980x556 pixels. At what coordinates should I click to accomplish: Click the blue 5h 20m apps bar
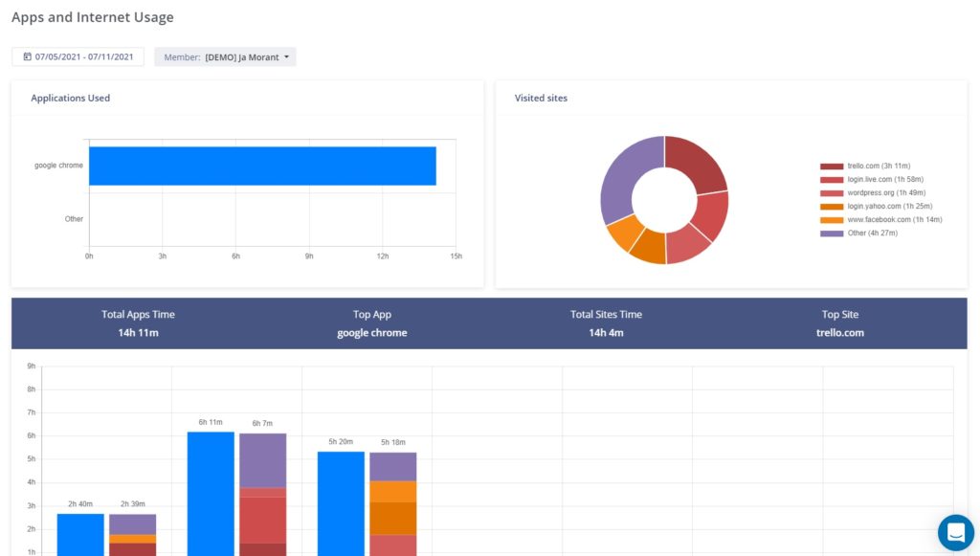point(341,503)
